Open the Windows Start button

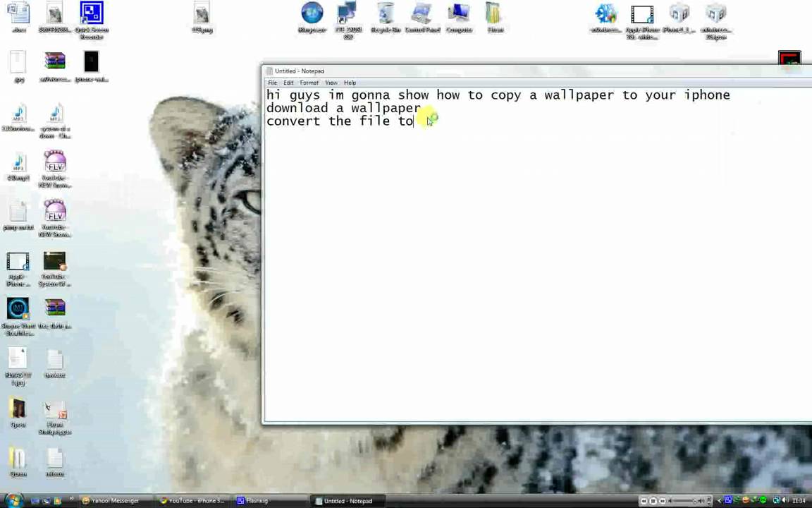pyautogui.click(x=13, y=500)
